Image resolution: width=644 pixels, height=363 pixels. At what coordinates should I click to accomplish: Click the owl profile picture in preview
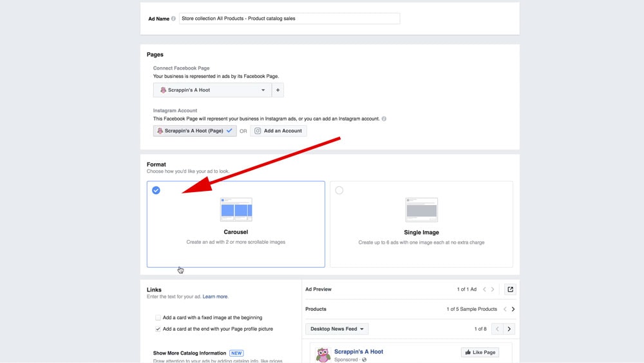click(x=323, y=355)
